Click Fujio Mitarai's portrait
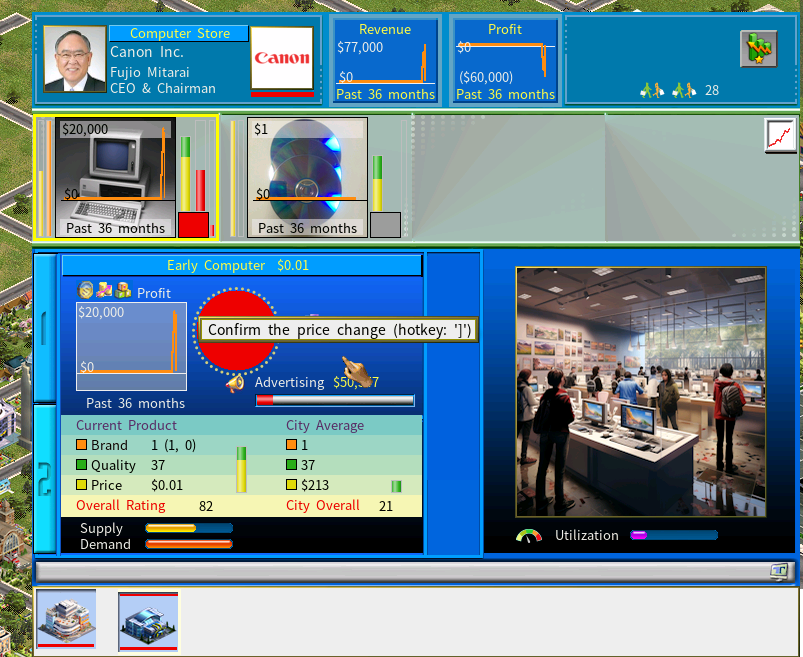Screen dimensions: 803x657 point(75,59)
